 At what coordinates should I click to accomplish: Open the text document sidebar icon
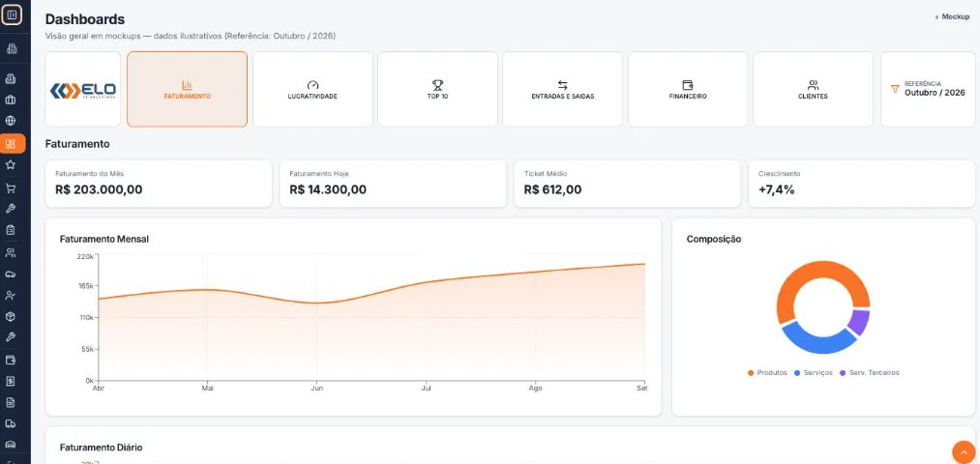(x=11, y=402)
